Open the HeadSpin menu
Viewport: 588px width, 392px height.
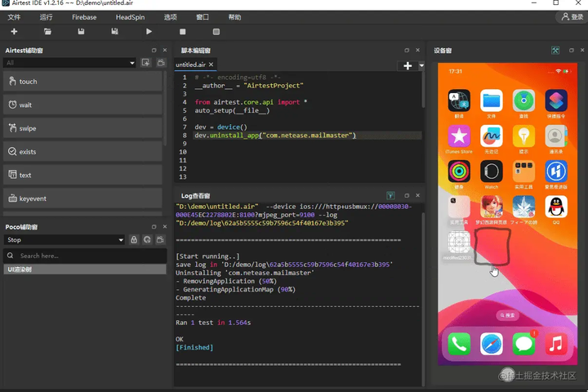click(130, 17)
